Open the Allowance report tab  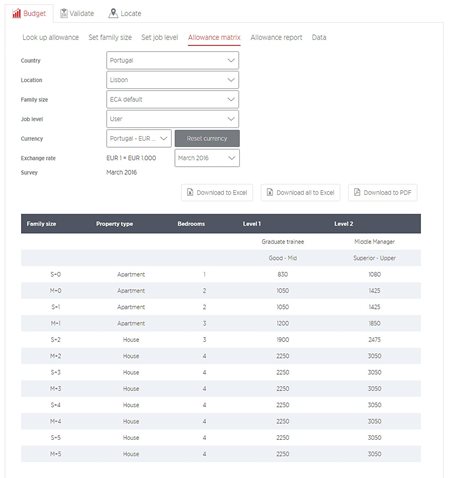pyautogui.click(x=276, y=37)
